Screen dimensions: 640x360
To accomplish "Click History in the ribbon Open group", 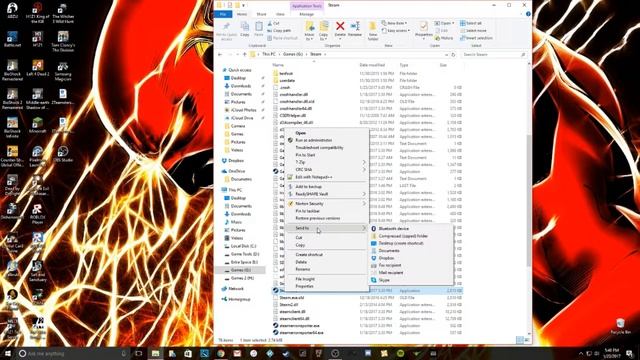I will [x=444, y=38].
